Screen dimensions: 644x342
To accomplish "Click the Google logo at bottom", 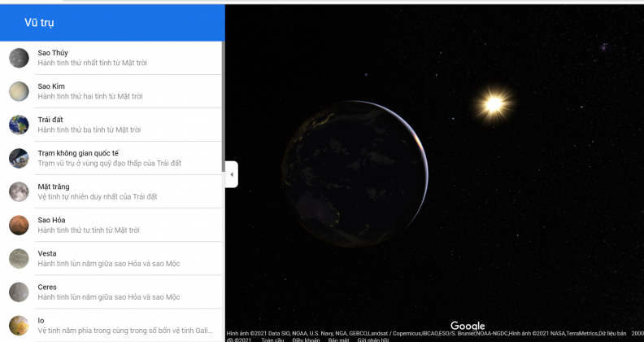I will coord(468,326).
